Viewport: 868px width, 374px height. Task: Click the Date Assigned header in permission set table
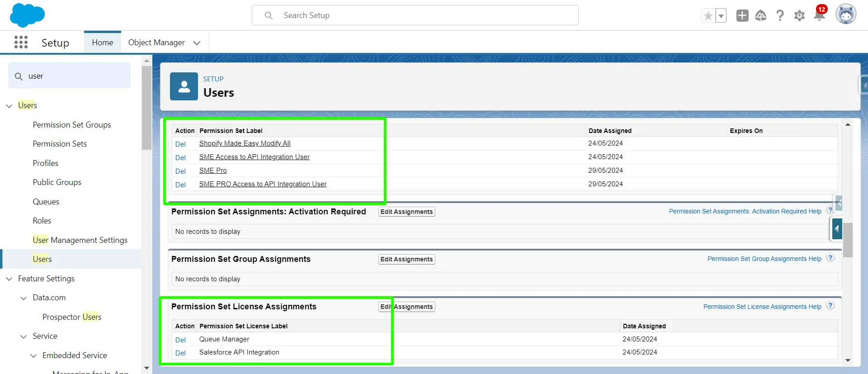(610, 131)
